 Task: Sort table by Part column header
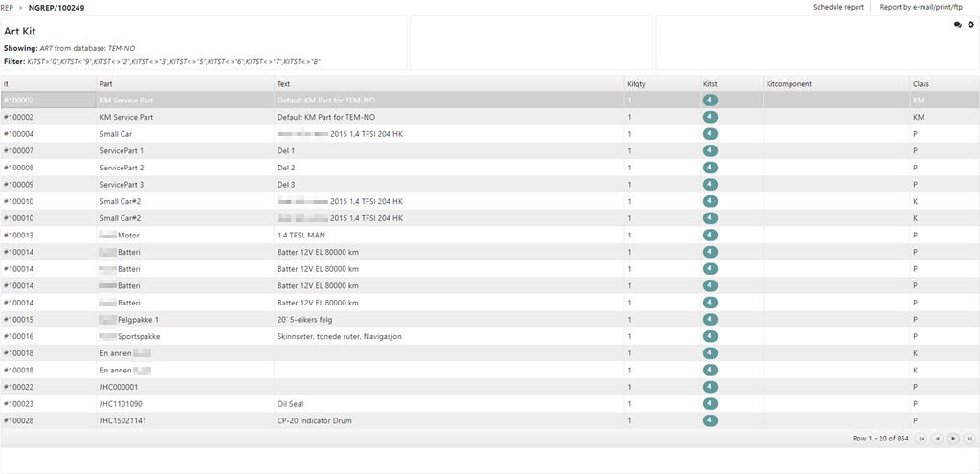[105, 84]
